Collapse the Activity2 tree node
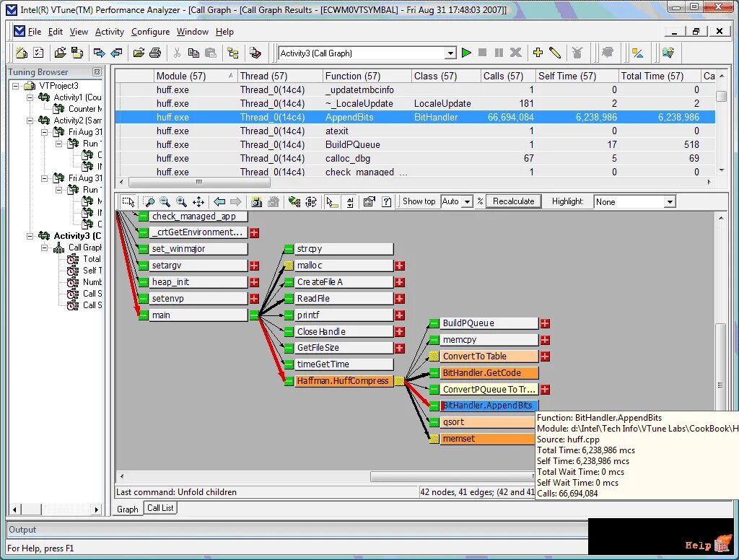Viewport: 739px width, 560px height. pyautogui.click(x=30, y=121)
